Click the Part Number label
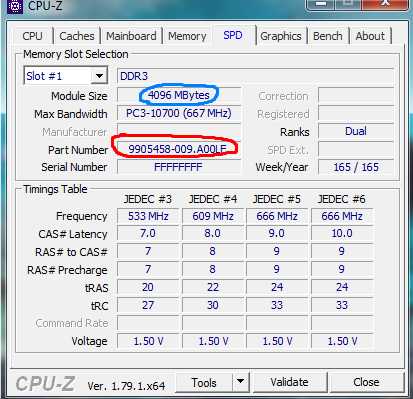Screen dimensions: 413x399 tap(78, 150)
